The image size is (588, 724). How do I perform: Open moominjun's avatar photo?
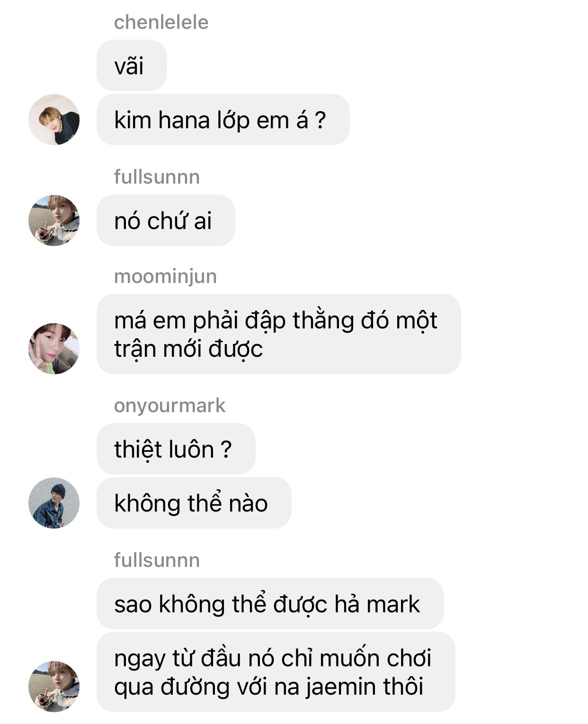pyautogui.click(x=54, y=349)
